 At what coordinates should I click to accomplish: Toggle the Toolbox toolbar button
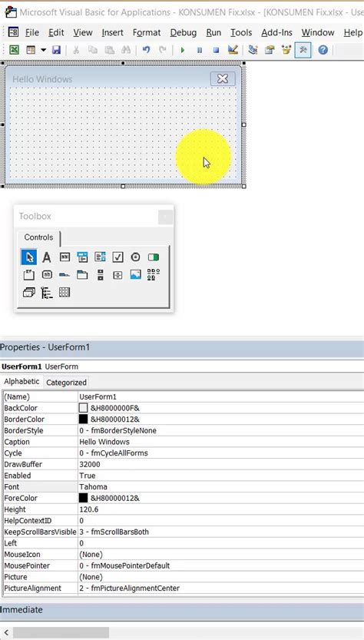click(303, 50)
